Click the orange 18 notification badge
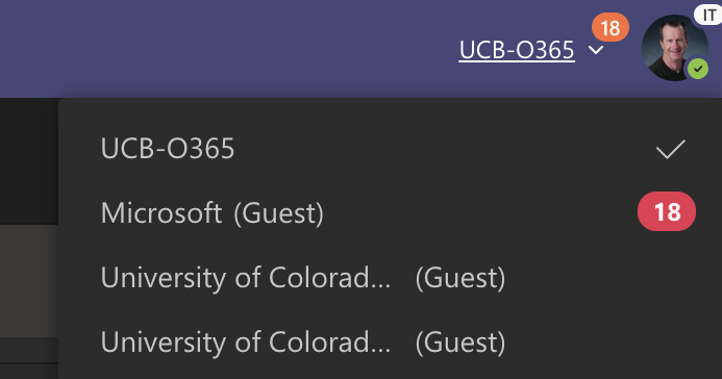Viewport: 722px width, 379px height. point(610,28)
